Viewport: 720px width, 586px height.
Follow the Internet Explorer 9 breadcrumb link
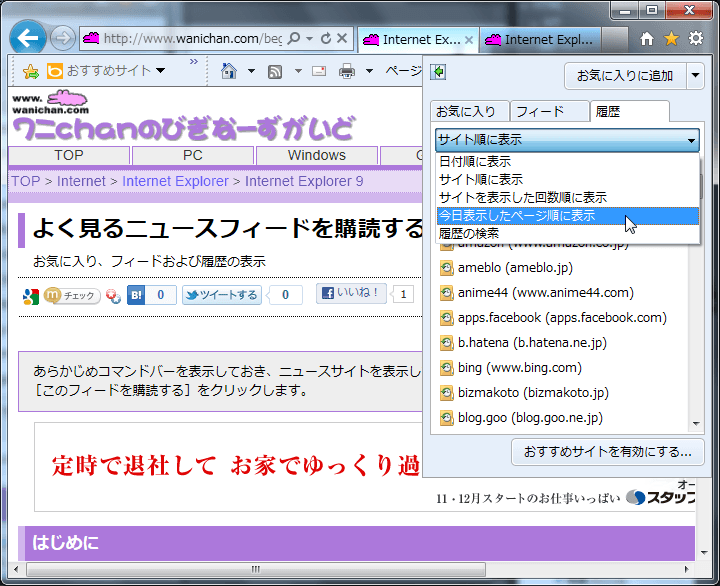[304, 181]
